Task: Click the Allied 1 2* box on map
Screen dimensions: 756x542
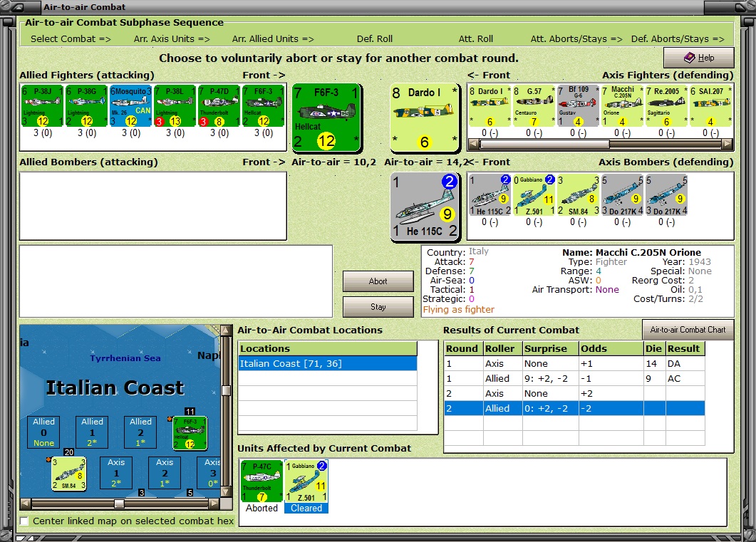Action: pyautogui.click(x=92, y=432)
